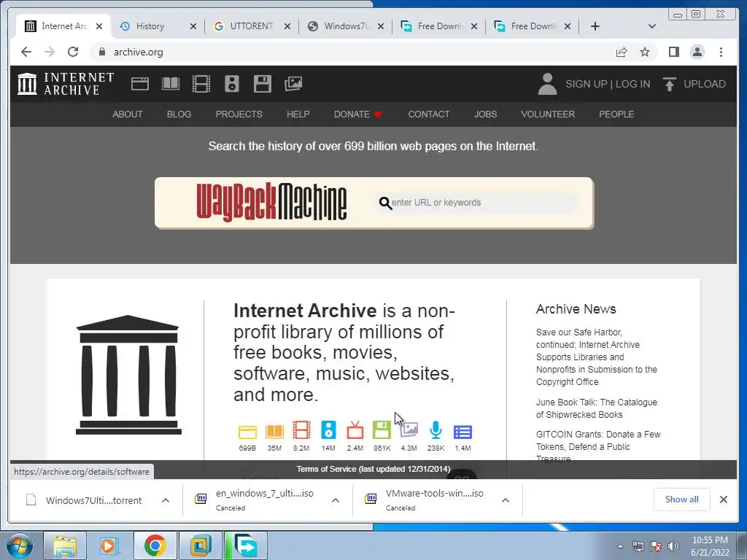Open the Texts book icon in header
This screenshot has height=560, width=747.
(x=171, y=84)
